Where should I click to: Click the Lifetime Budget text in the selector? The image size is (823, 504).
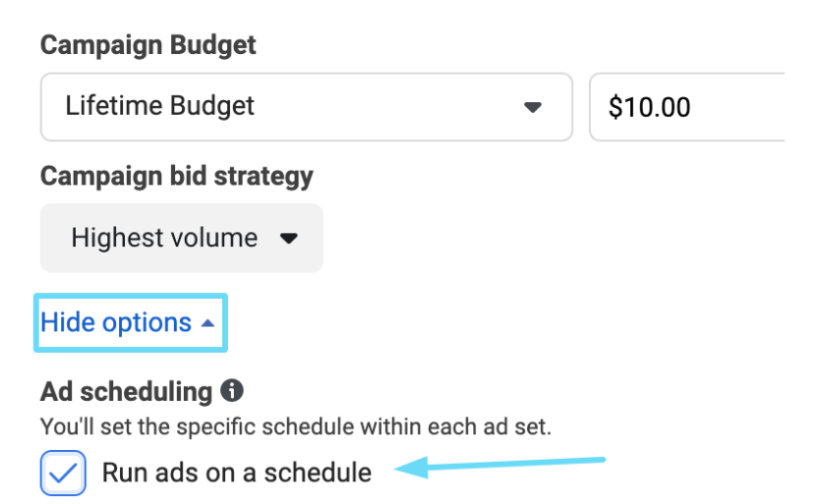click(159, 106)
